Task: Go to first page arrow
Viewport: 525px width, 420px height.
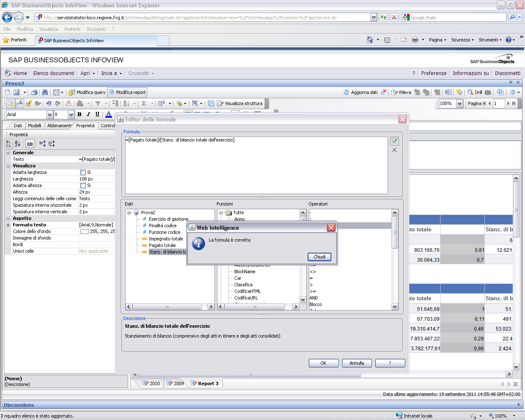Action: point(484,103)
